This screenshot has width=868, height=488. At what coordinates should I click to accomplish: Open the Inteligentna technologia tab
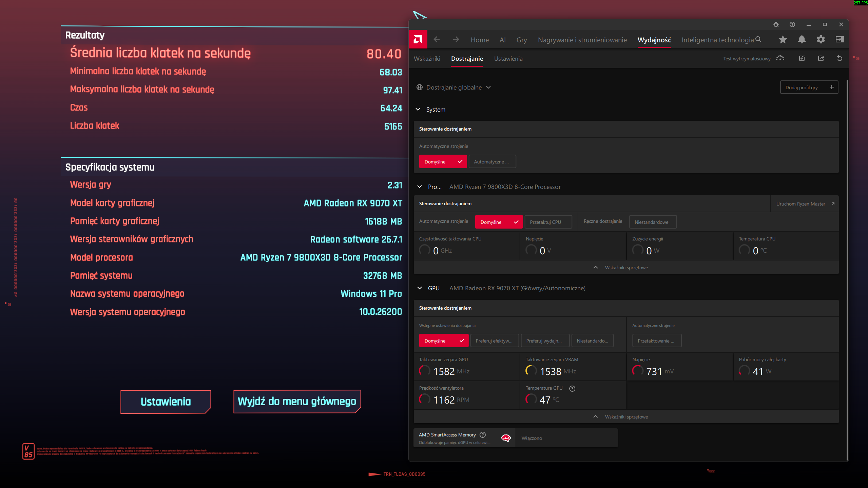(x=718, y=40)
